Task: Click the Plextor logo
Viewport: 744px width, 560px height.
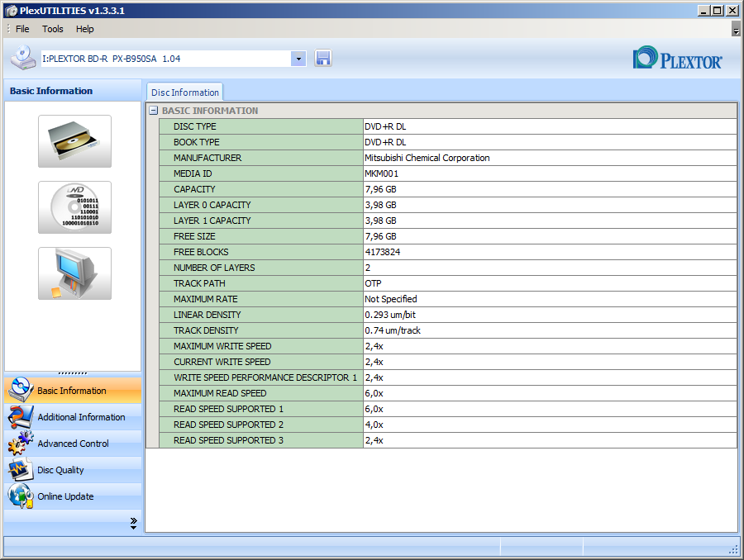Action: pyautogui.click(x=678, y=58)
